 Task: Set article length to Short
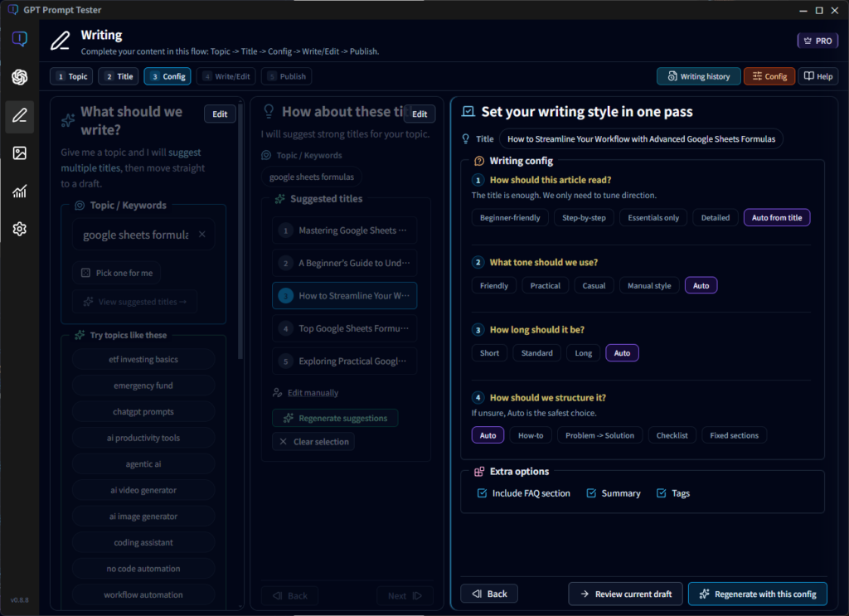(489, 352)
